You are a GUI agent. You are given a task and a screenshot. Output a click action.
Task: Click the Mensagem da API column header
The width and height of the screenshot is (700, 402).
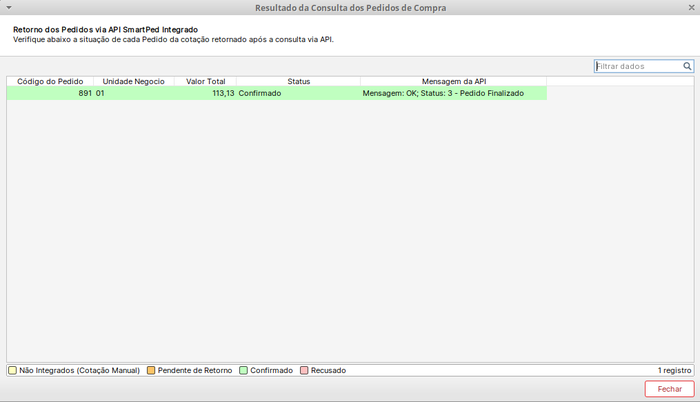point(454,81)
